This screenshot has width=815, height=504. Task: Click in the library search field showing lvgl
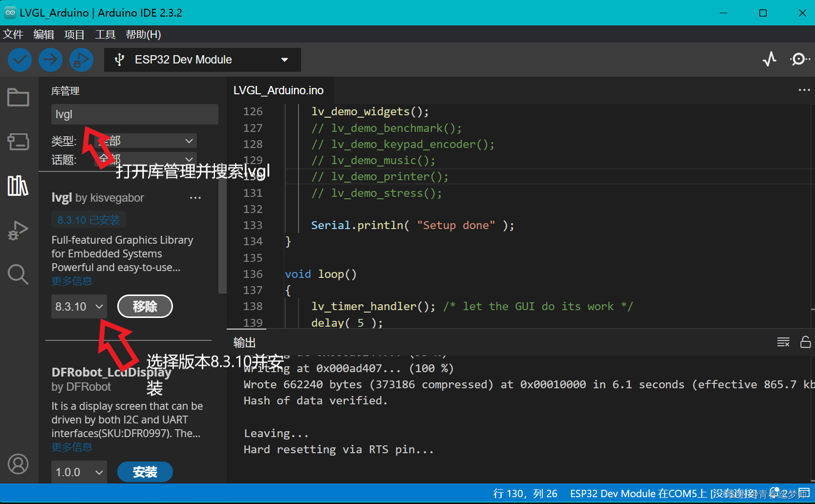coord(134,114)
